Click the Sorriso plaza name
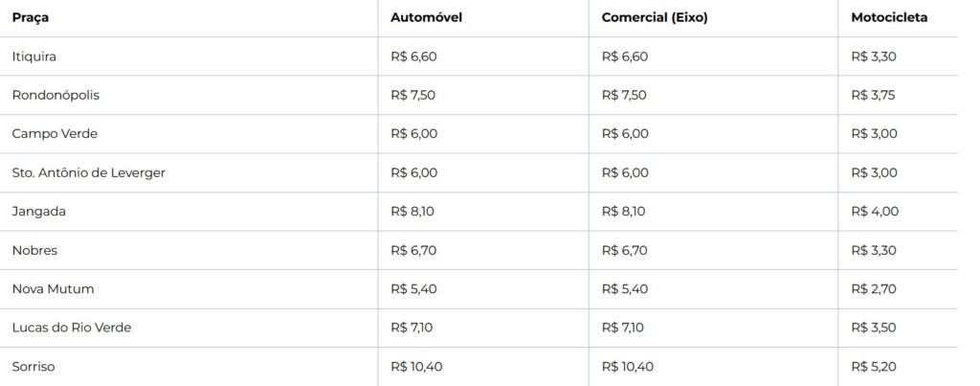 (x=34, y=366)
